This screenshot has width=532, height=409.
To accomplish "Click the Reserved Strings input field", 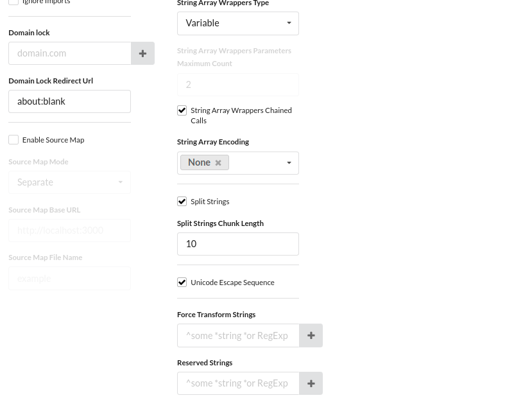I will pyautogui.click(x=237, y=383).
